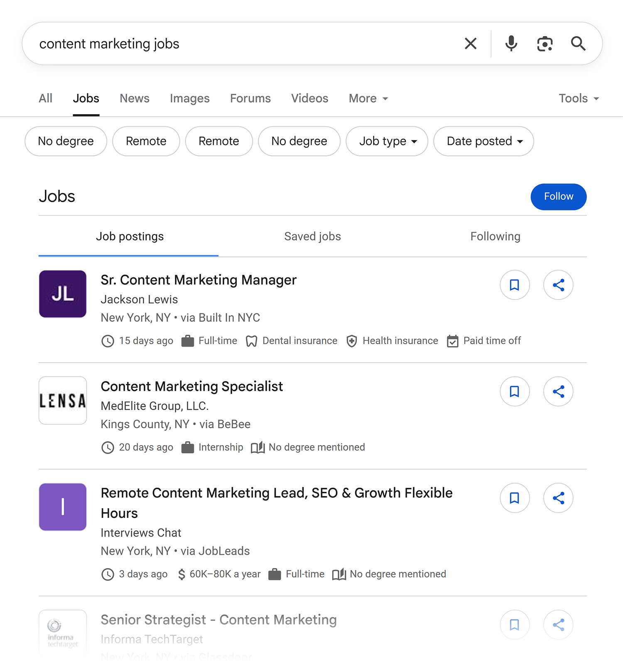Bookmark the Remote Content Marketing Lead job
The height and width of the screenshot is (672, 623).
(515, 498)
